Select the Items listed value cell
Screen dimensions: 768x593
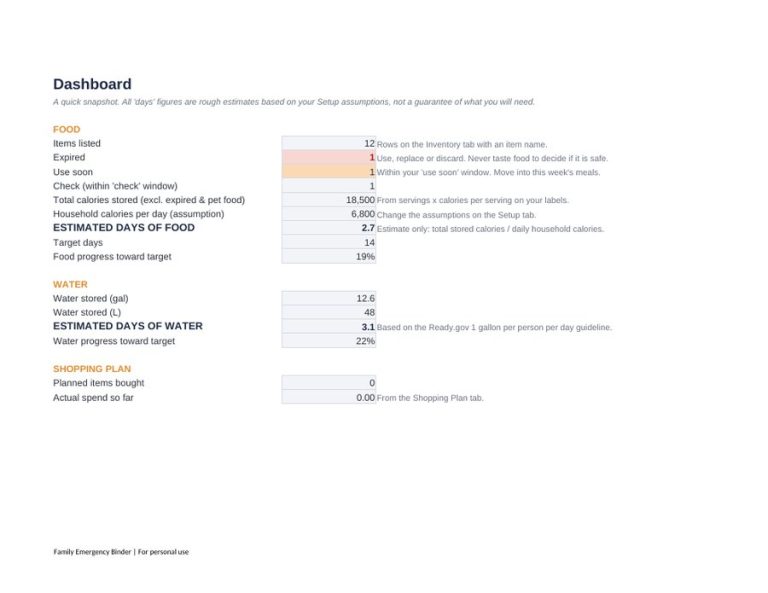(329, 143)
